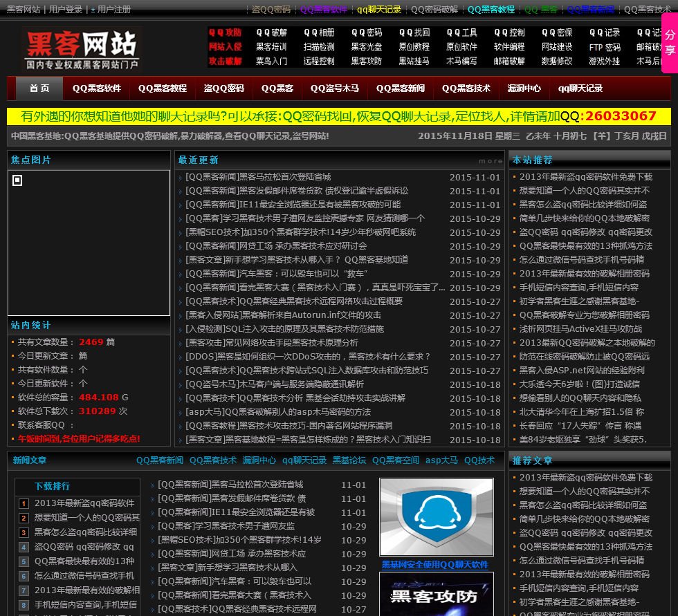Click the red QQ攻防 grid link
The image size is (678, 616).
point(225,32)
